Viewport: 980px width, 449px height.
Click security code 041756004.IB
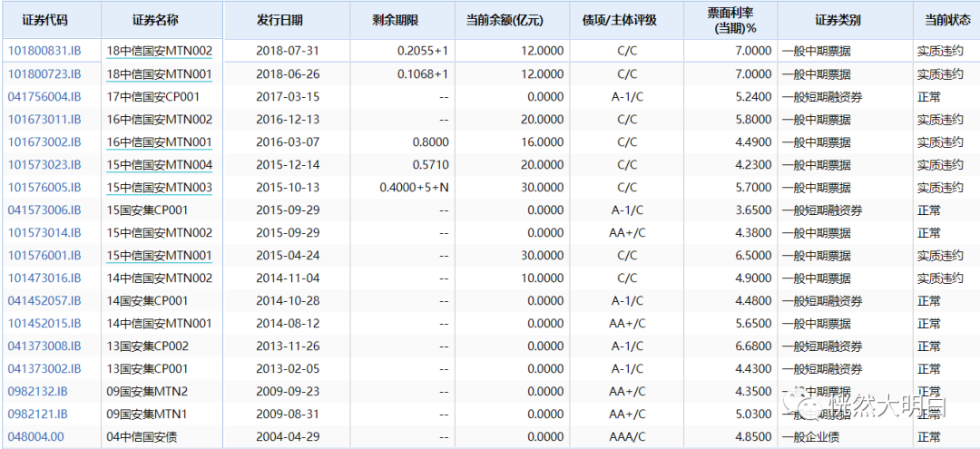[44, 97]
